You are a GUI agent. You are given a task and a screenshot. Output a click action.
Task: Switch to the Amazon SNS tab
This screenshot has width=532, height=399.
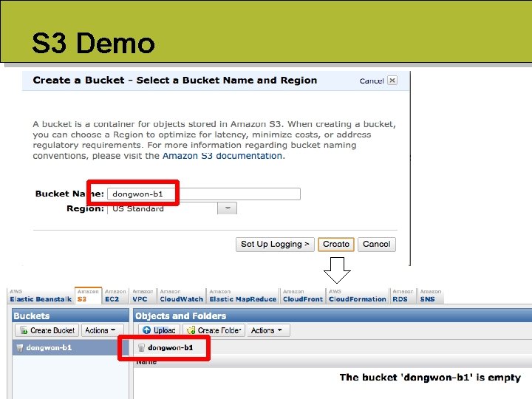430,296
